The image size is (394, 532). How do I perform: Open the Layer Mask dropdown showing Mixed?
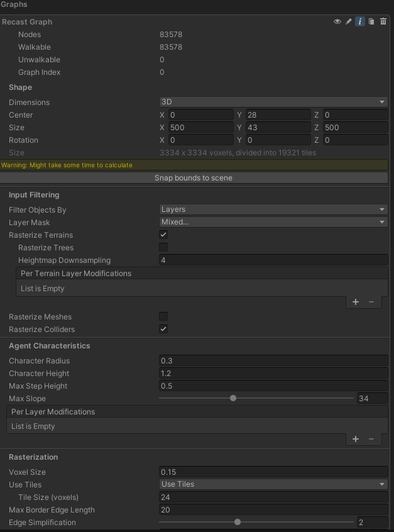click(273, 222)
